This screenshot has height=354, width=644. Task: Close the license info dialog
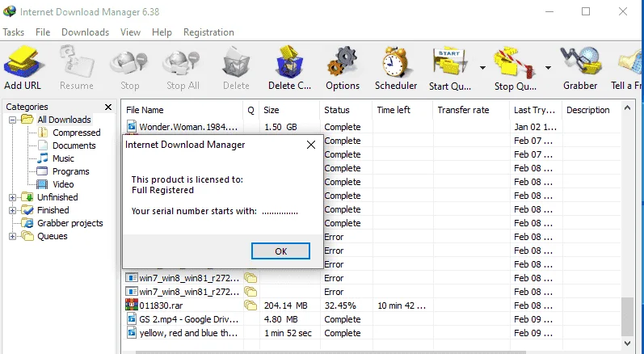[311, 145]
